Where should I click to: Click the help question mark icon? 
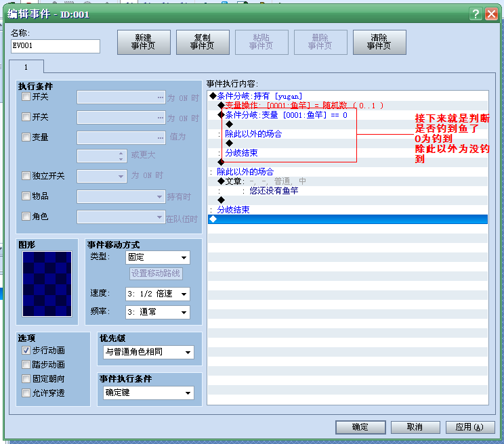[476, 14]
